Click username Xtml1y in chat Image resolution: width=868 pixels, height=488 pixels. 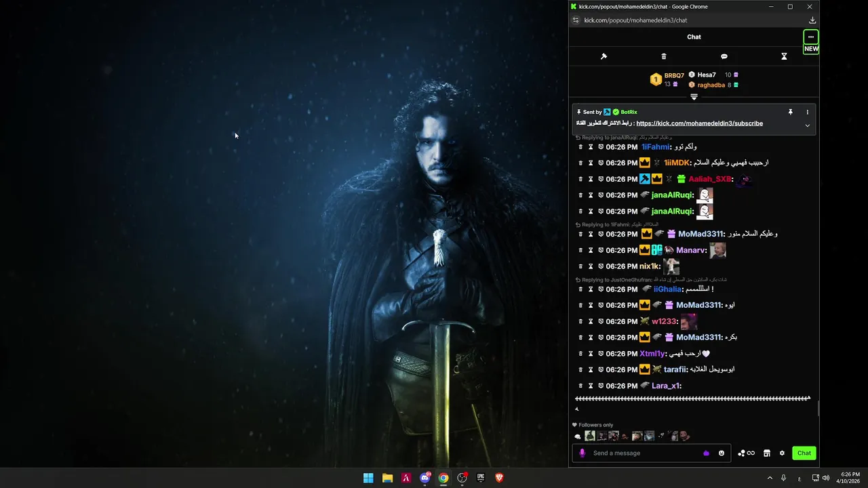click(652, 354)
